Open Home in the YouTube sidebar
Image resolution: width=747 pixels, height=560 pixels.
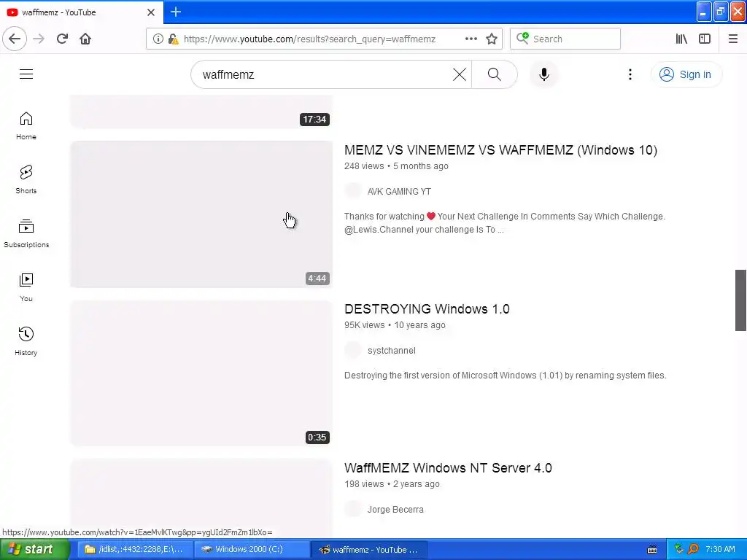pos(26,125)
